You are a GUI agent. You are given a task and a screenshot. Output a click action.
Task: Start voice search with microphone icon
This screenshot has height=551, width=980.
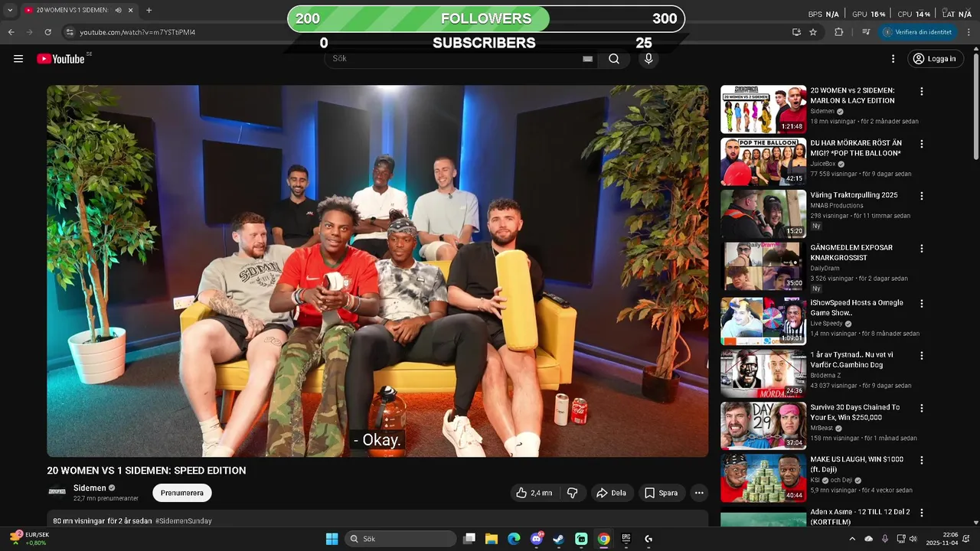[648, 59]
